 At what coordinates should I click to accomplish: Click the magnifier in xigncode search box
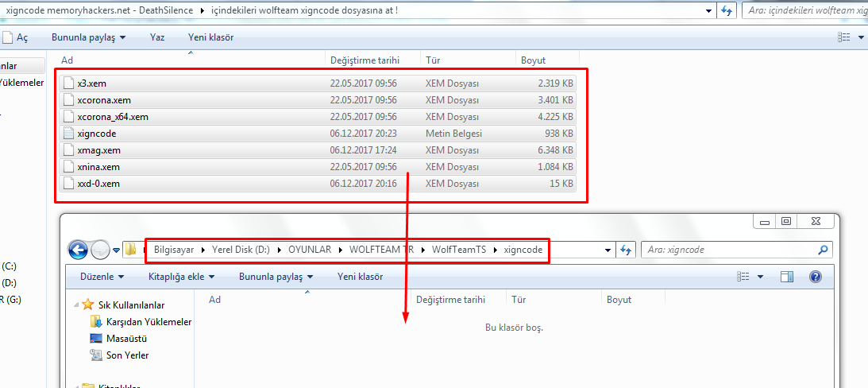pos(824,250)
